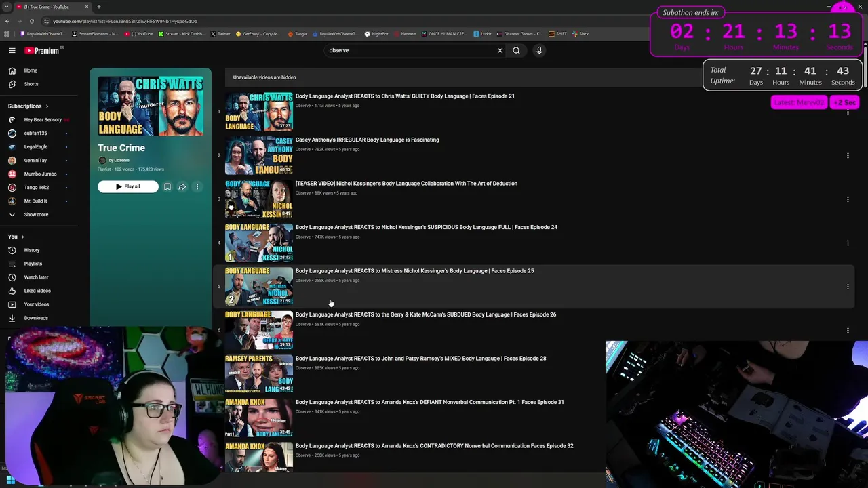Open the StreamElements bookmark
The image size is (868, 488).
pyautogui.click(x=94, y=33)
